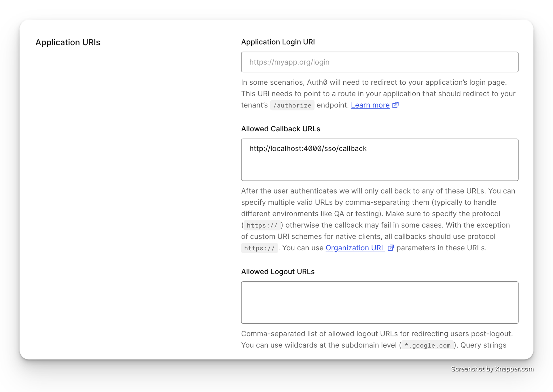Image resolution: width=553 pixels, height=392 pixels.
Task: Click the localhost:4000/sso/callback URL text
Action: pos(308,149)
